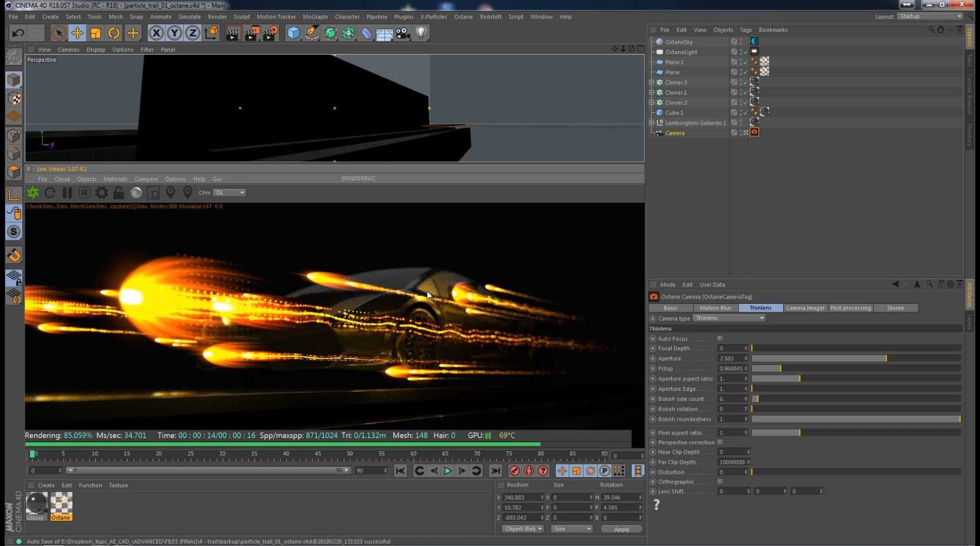This screenshot has height=546, width=980.
Task: Click the Render View clapperboard icon
Action: point(233,33)
